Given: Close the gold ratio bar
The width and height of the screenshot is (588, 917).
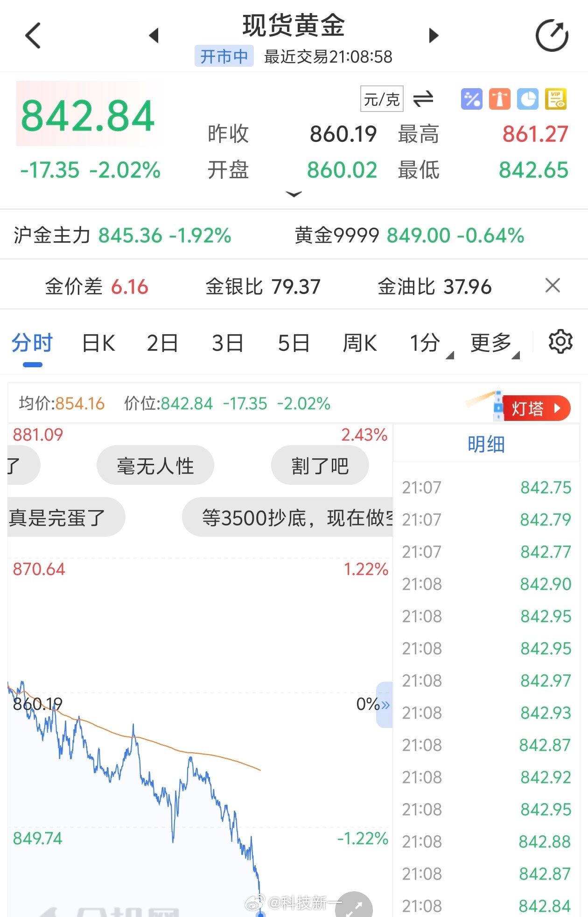Looking at the screenshot, I should coord(553,285).
